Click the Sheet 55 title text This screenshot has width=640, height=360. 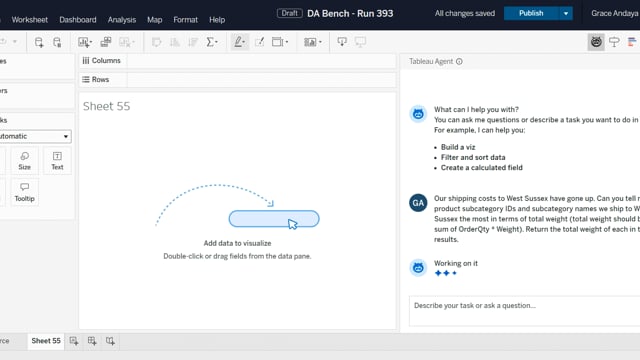(107, 107)
